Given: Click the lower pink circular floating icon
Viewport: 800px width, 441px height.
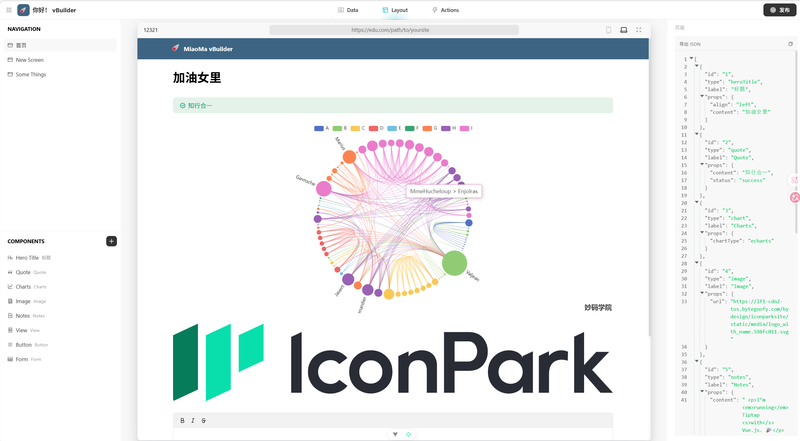Looking at the screenshot, I should coord(794,198).
